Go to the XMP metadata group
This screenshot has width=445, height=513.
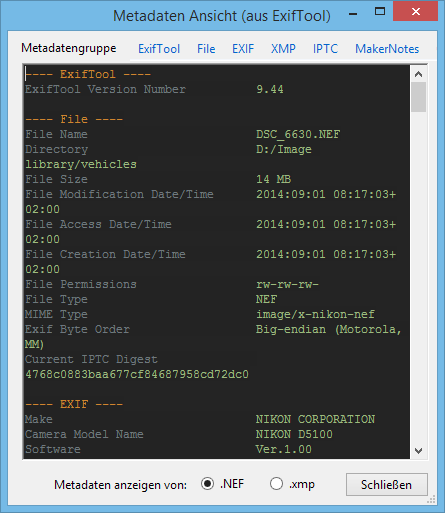[283, 49]
